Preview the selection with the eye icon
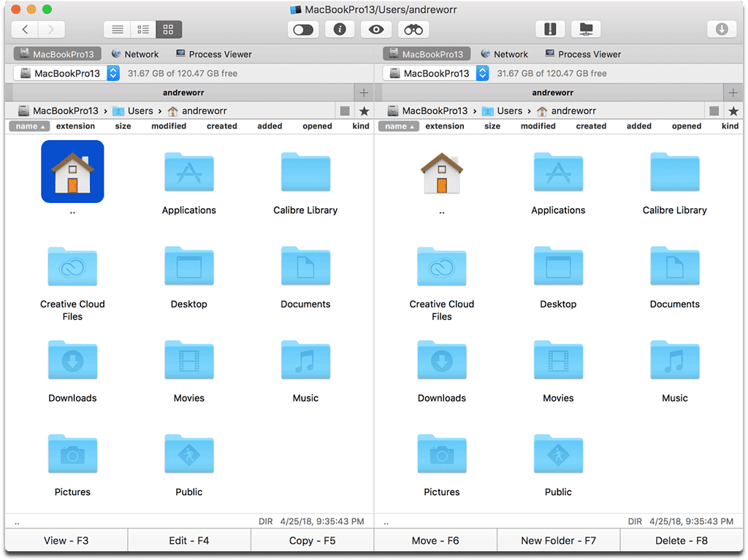This screenshot has width=748, height=560. click(x=376, y=29)
